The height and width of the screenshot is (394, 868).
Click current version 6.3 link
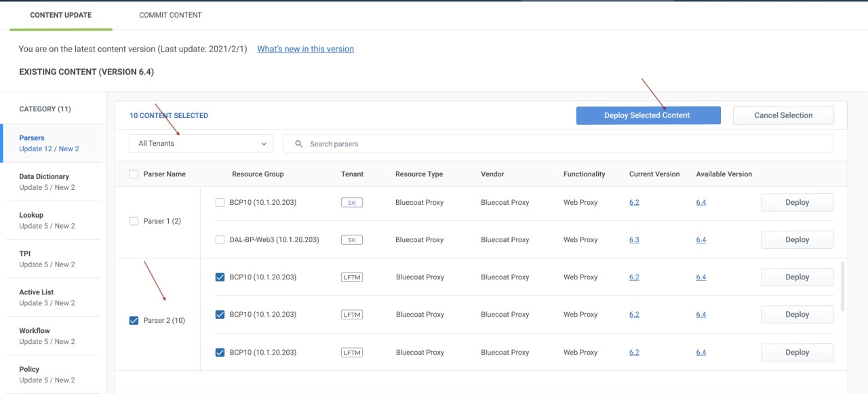tap(634, 240)
